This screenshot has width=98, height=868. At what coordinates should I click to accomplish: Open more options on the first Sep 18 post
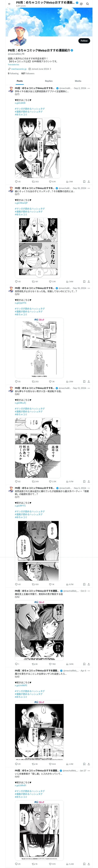[89, 188]
